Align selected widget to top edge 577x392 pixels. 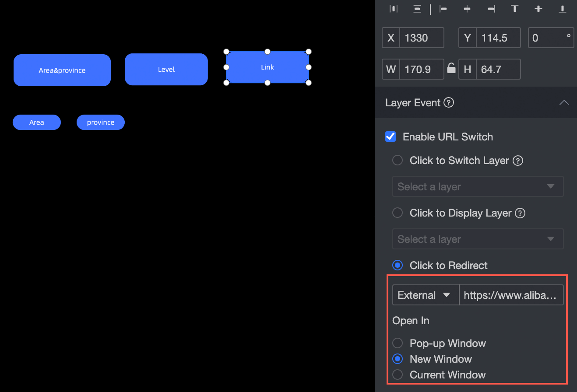click(x=515, y=9)
